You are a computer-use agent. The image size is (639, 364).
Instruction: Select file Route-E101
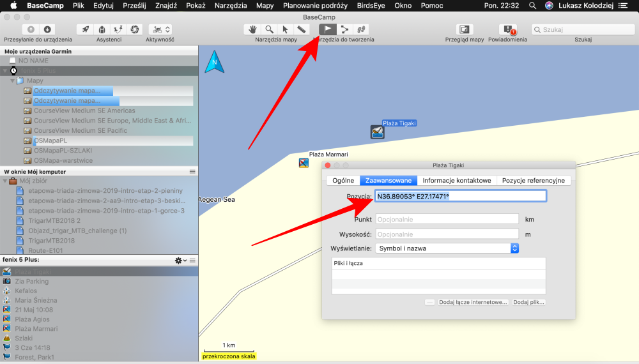(45, 250)
